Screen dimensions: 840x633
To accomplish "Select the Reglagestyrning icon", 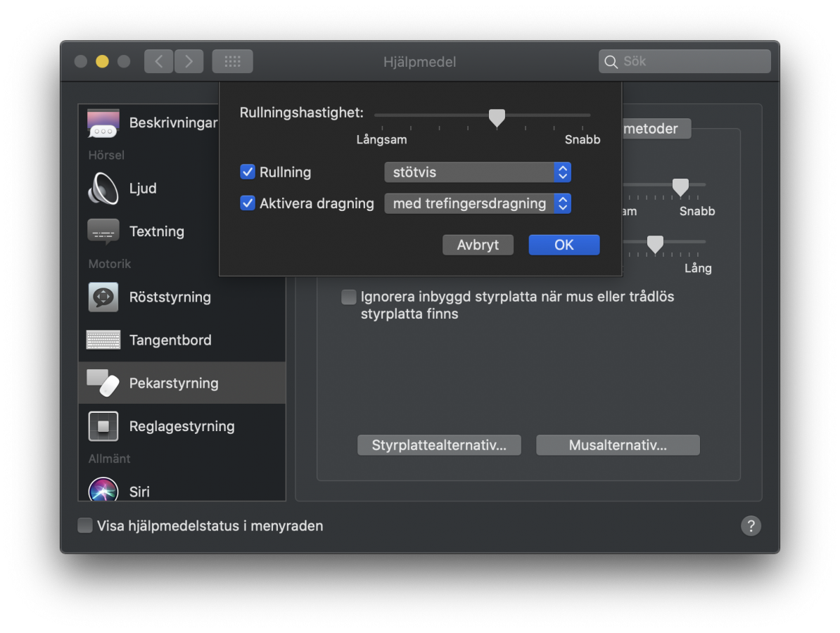I will (103, 426).
